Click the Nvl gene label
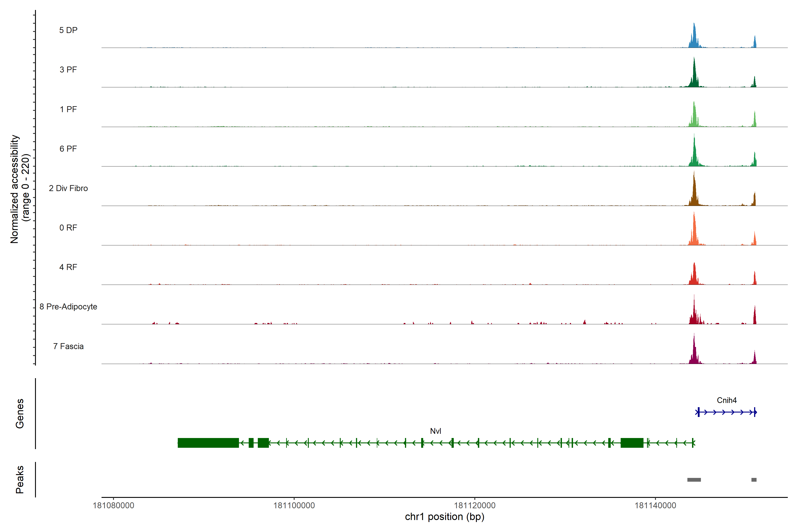 click(435, 431)
